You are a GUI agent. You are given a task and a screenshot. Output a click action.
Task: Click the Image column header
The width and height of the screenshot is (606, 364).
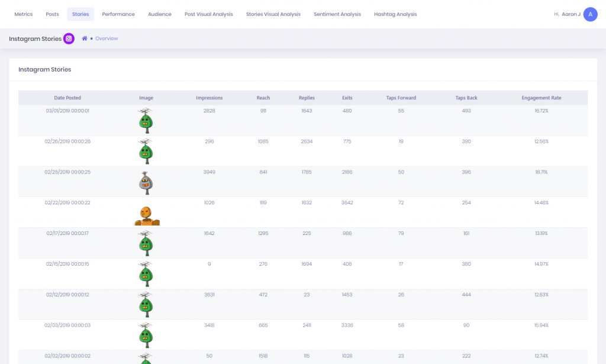click(146, 98)
